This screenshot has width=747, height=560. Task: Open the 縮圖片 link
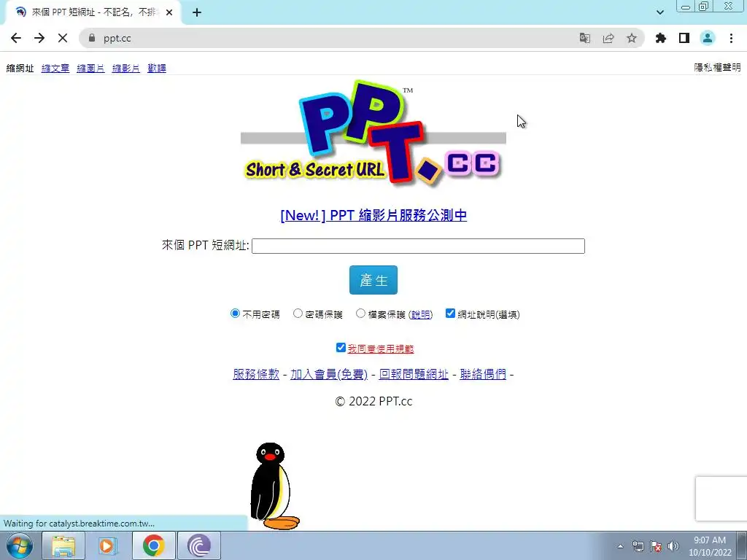tap(90, 68)
